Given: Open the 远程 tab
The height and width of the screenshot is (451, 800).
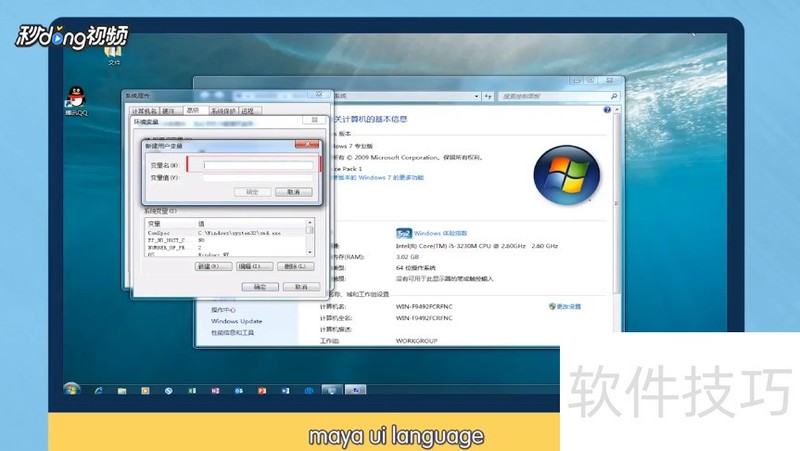Looking at the screenshot, I should pos(248,111).
